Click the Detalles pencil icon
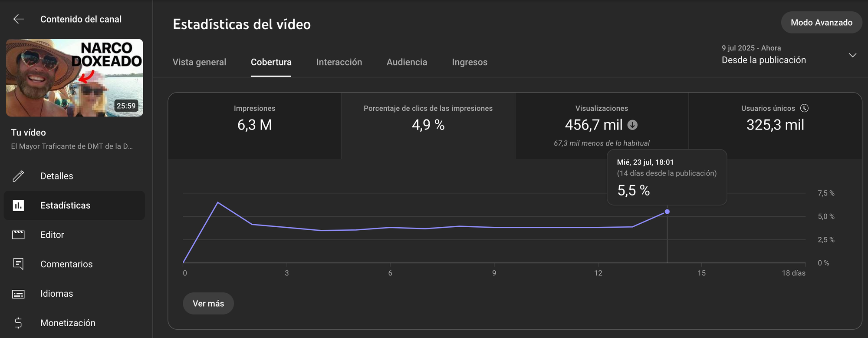Viewport: 868px width, 338px height. click(18, 176)
